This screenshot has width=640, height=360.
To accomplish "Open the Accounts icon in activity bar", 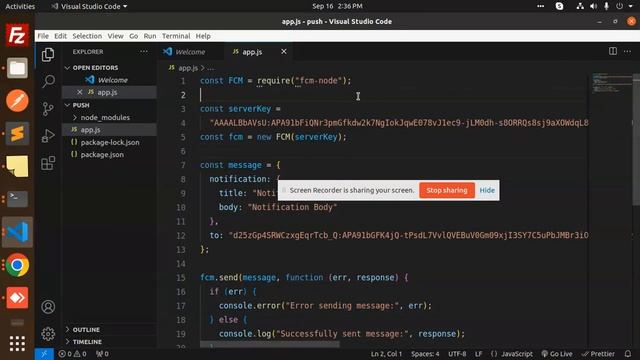I will tap(48, 307).
